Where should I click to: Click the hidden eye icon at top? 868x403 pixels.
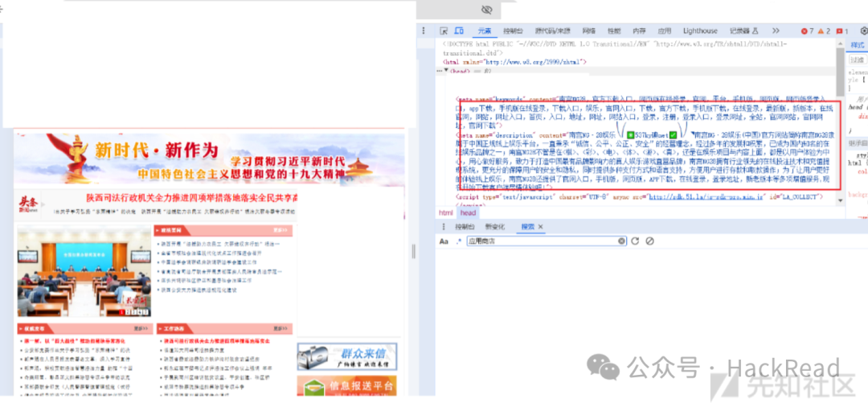[486, 10]
